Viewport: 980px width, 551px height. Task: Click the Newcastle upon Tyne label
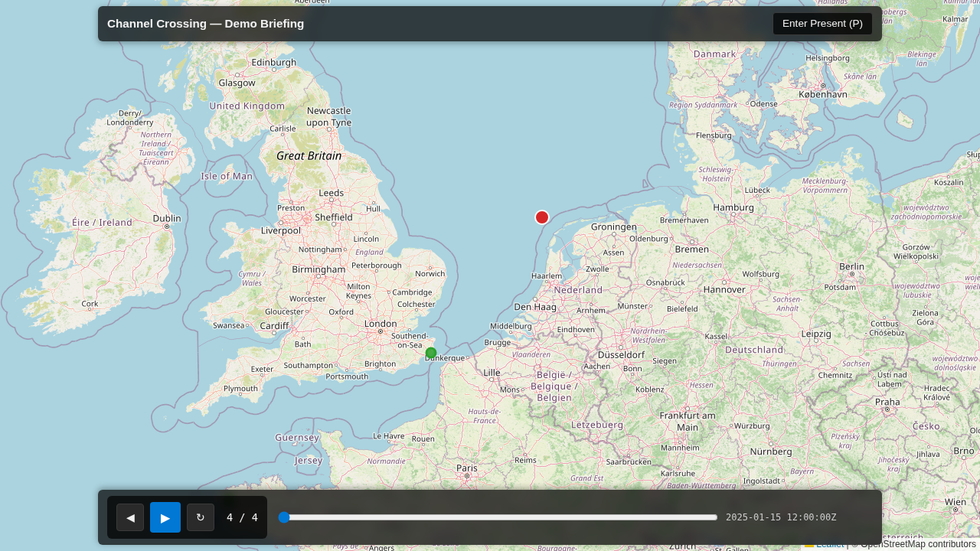pyautogui.click(x=328, y=116)
